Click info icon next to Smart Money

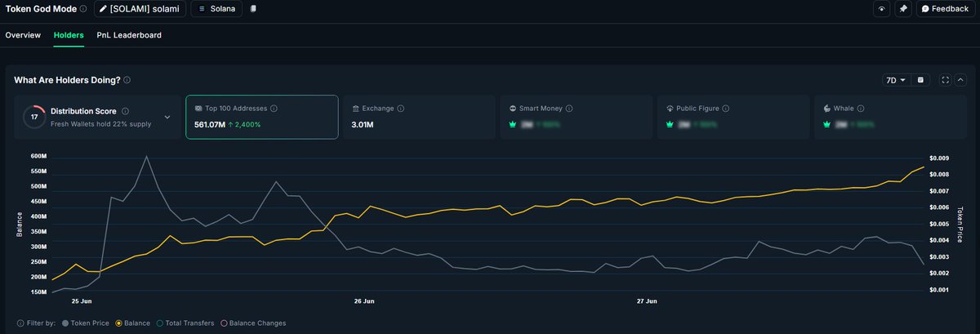point(569,109)
